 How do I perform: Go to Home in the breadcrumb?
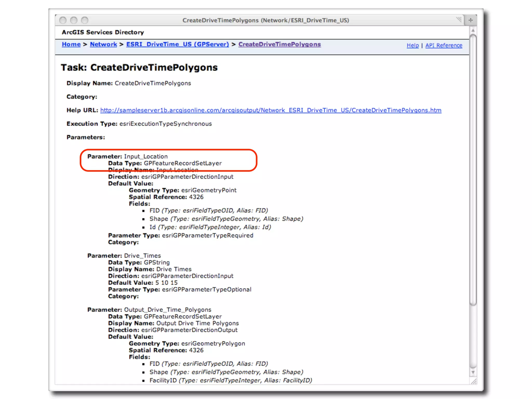coord(71,44)
